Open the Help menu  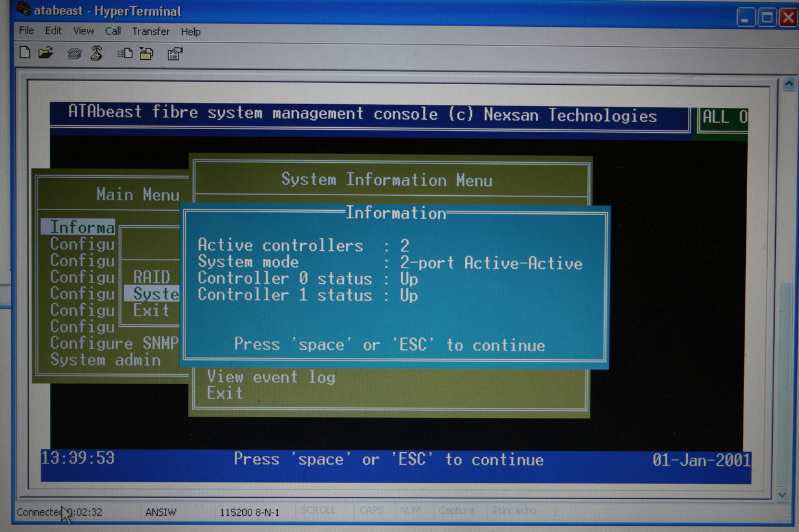tap(190, 31)
